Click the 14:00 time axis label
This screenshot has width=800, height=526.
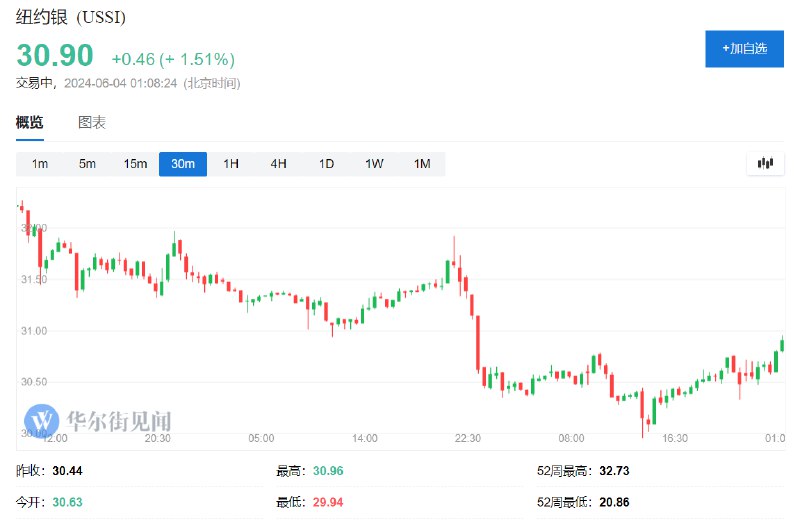(365, 438)
